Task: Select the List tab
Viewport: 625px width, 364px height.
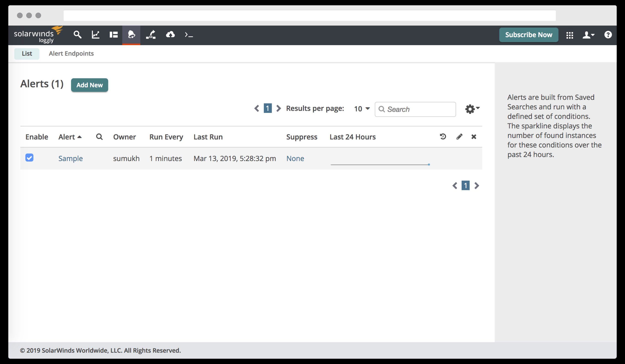Action: [x=27, y=53]
